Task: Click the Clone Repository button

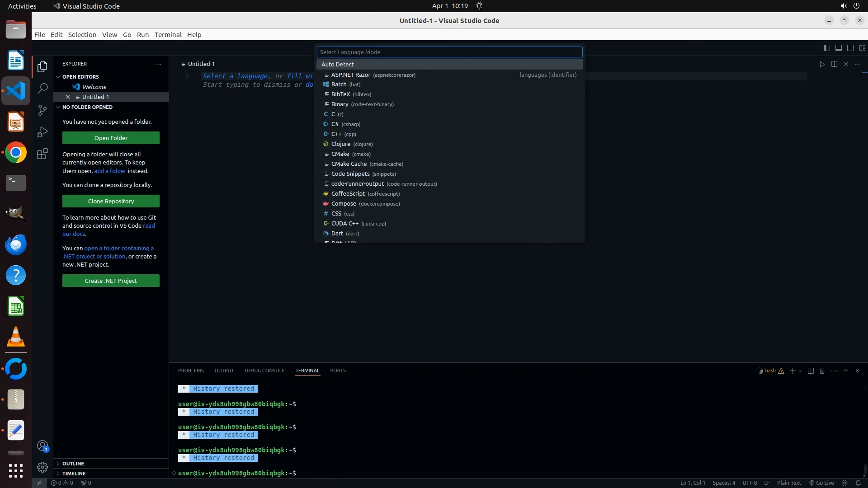Action: (x=111, y=201)
